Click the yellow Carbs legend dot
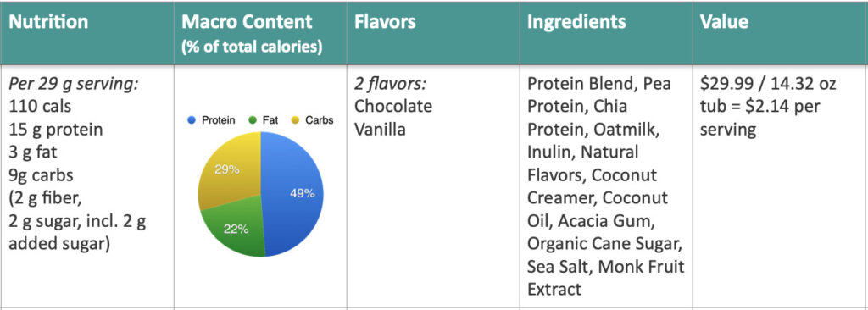This screenshot has width=868, height=310. click(x=295, y=120)
